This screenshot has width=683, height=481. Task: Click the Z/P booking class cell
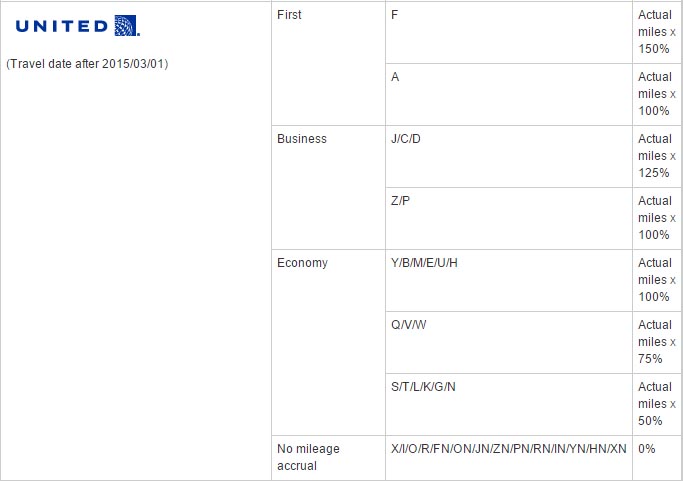[509, 219]
